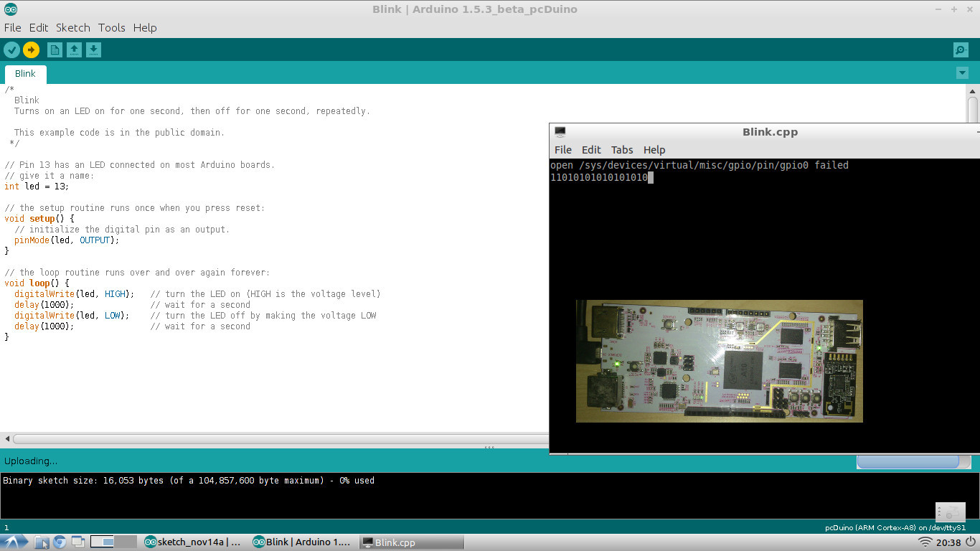Open Help menu in Blink.cpp terminal
The width and height of the screenshot is (980, 551).
(654, 150)
